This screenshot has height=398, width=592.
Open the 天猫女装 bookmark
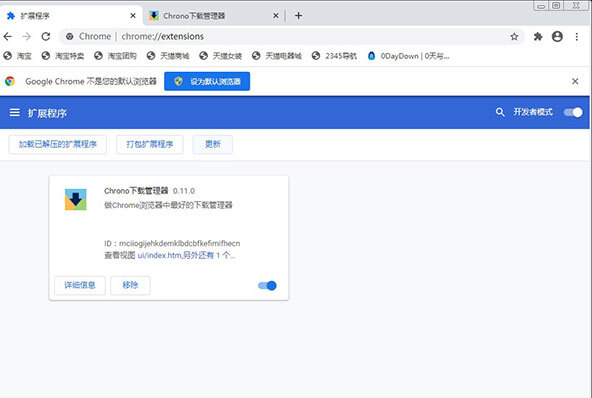pyautogui.click(x=220, y=56)
